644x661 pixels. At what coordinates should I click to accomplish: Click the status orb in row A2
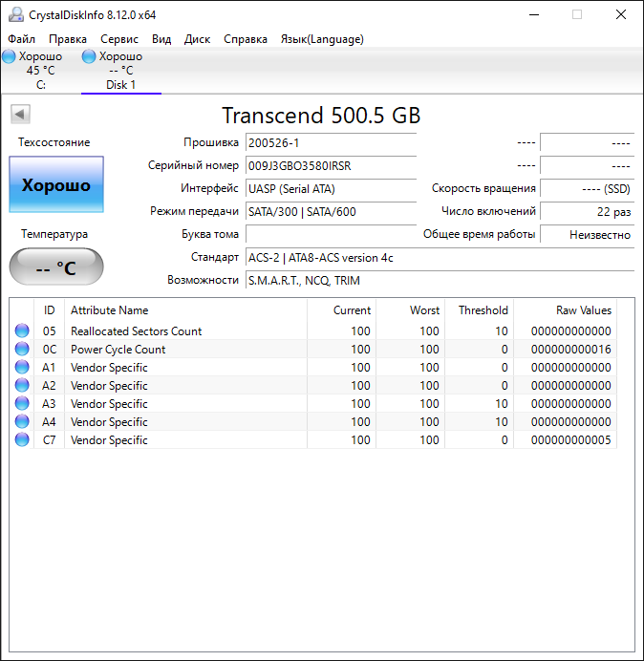[22, 385]
